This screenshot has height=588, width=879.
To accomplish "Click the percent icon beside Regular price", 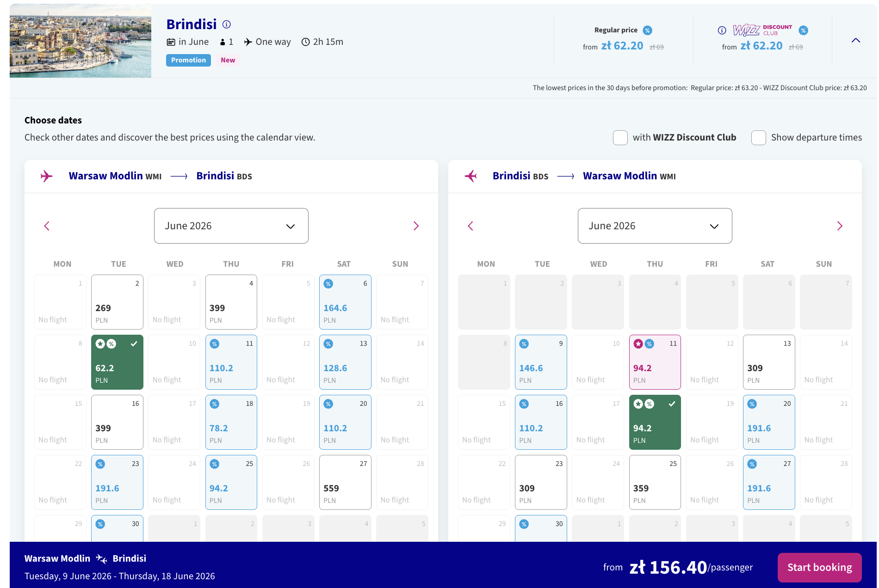I will [x=648, y=31].
